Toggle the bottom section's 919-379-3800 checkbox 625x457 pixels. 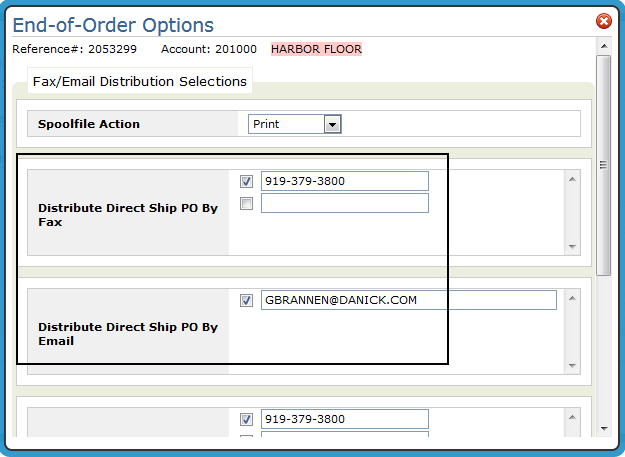[x=246, y=419]
